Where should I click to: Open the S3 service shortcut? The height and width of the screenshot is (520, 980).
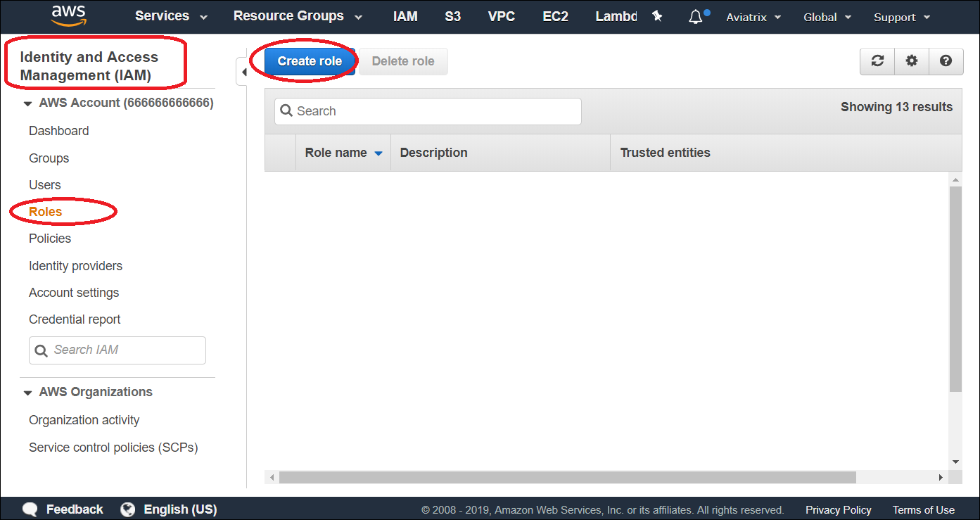[x=452, y=16]
